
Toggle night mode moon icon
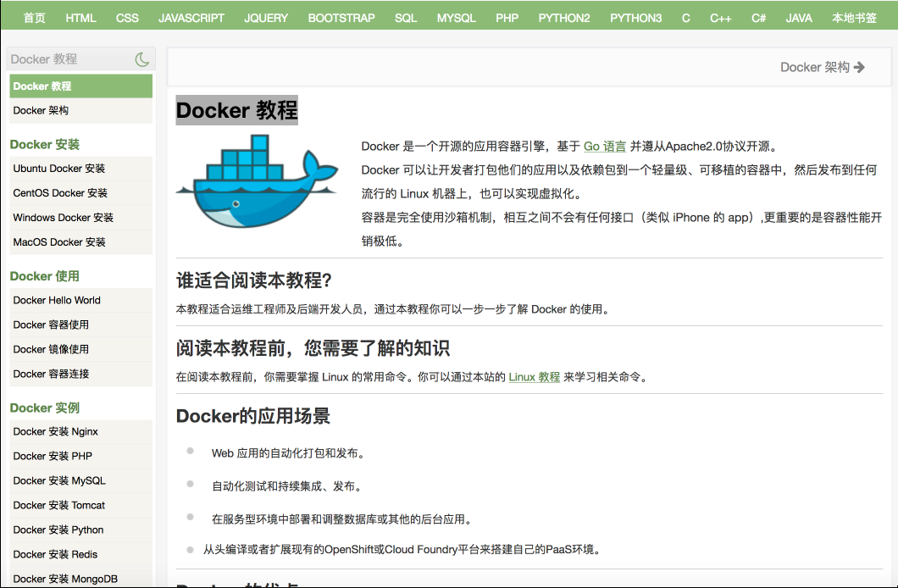(142, 59)
